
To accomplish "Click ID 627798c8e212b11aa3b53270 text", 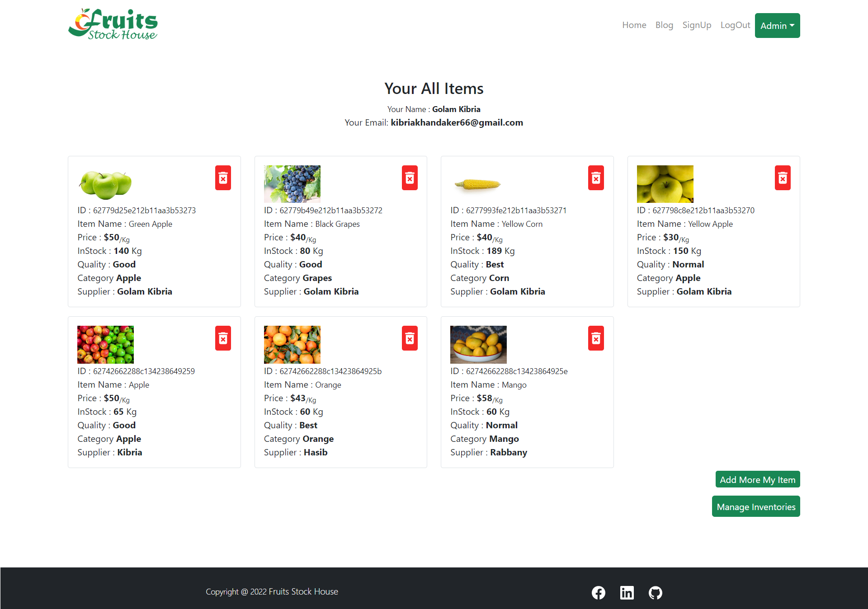I will [696, 211].
